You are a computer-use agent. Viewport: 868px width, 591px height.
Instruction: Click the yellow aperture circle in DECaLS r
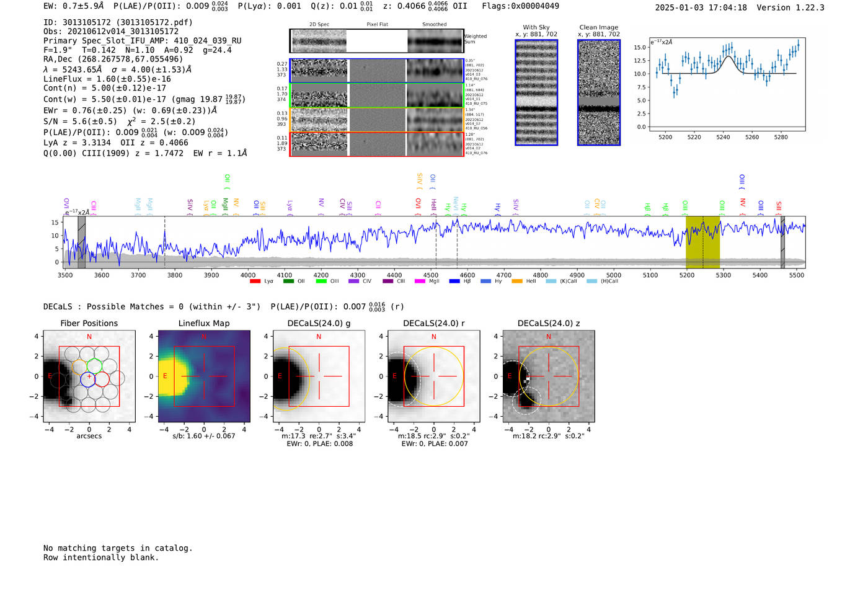pyautogui.click(x=434, y=376)
